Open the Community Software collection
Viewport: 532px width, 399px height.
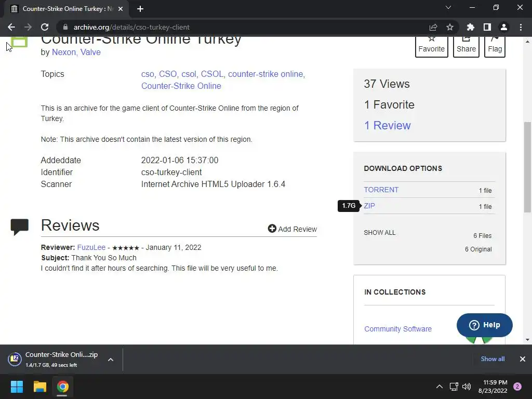tap(398, 329)
